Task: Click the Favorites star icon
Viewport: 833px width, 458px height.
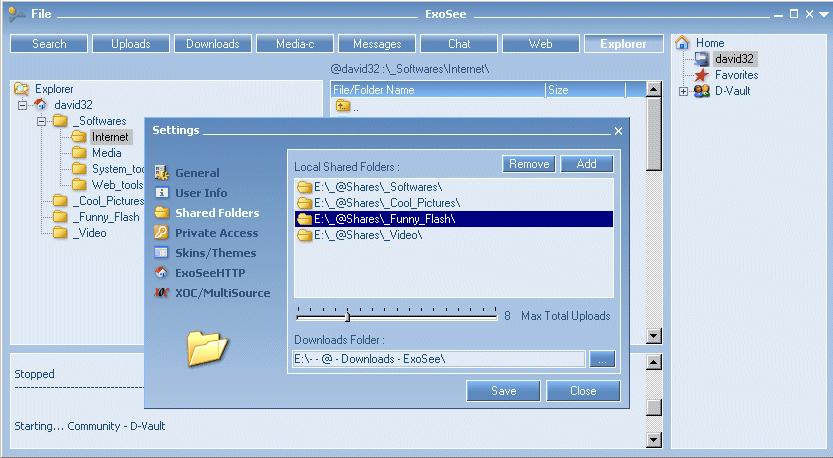Action: pyautogui.click(x=702, y=75)
